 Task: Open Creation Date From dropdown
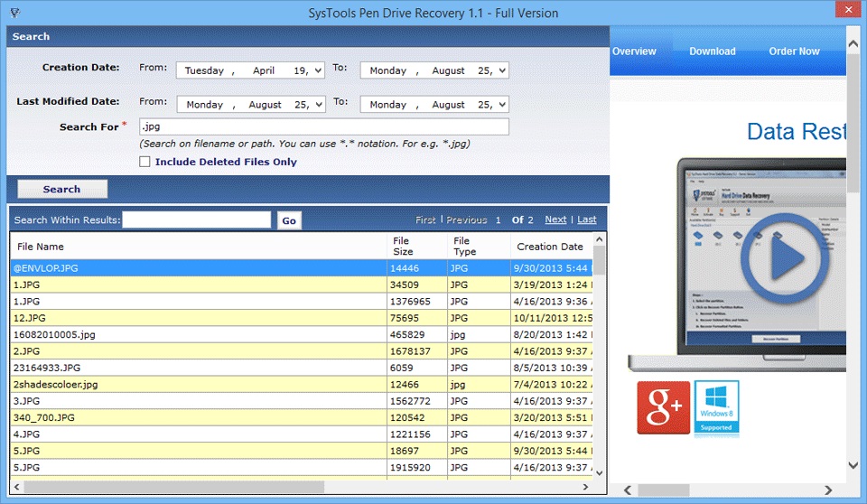(319, 70)
